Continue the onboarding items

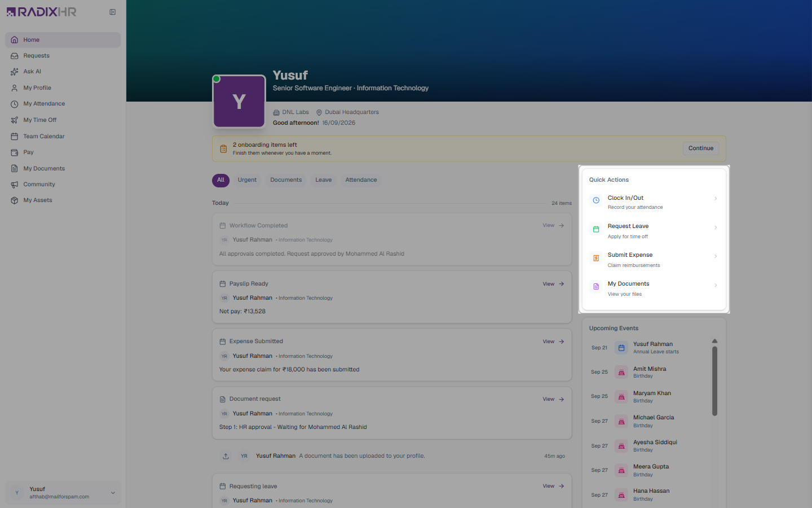(701, 148)
